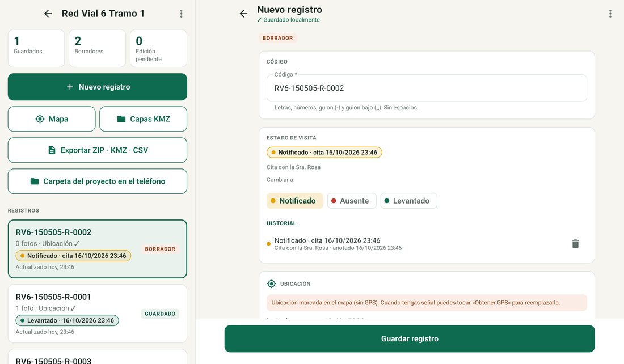This screenshot has height=364, width=624.
Task: Click the Notificado status chip in Estado de visita
Action: pyautogui.click(x=324, y=153)
